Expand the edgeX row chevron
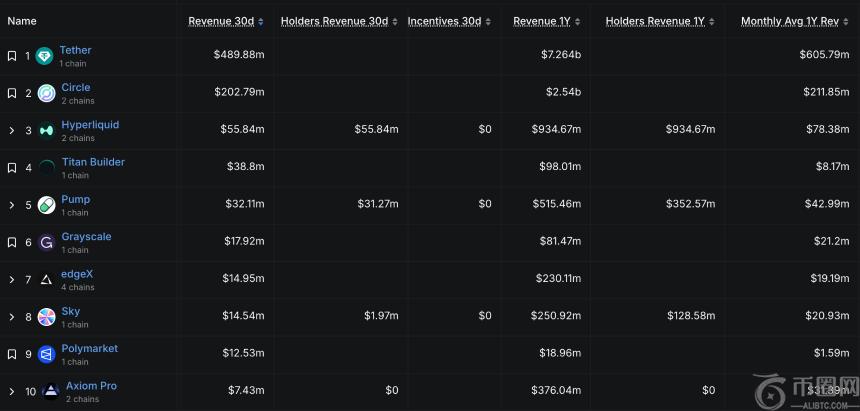This screenshot has width=860, height=411. tap(12, 280)
